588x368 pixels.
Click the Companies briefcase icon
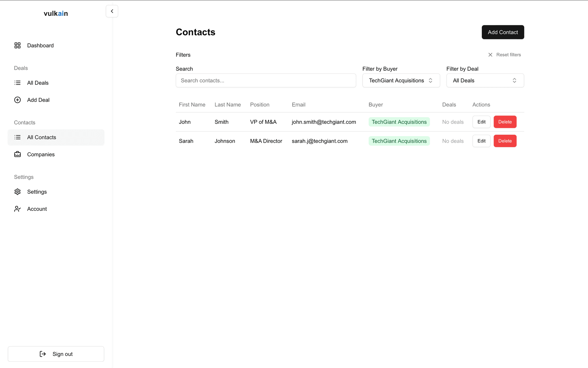[18, 154]
